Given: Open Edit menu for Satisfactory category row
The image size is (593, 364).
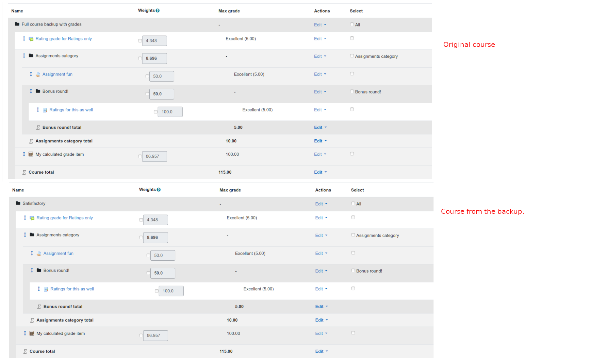Looking at the screenshot, I should pos(321,204).
